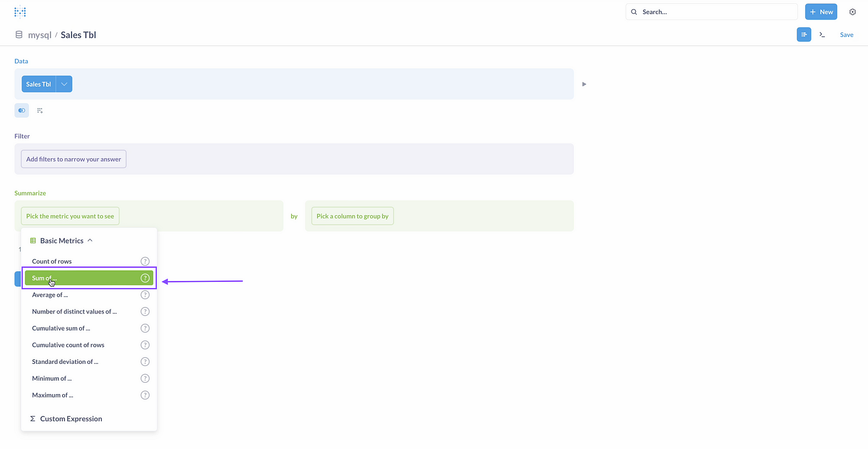Screen dimensions: 868x449
Task: Open the Pick a column to group by selector
Action: (x=352, y=216)
